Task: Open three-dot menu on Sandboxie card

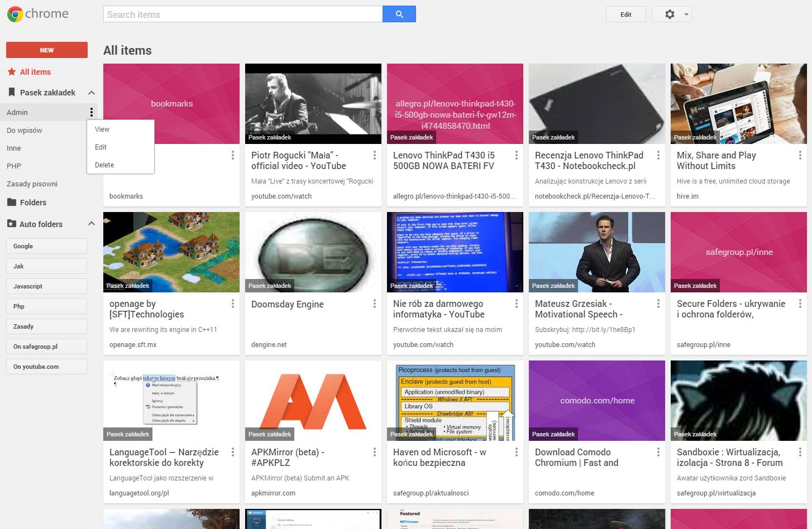Action: 800,452
